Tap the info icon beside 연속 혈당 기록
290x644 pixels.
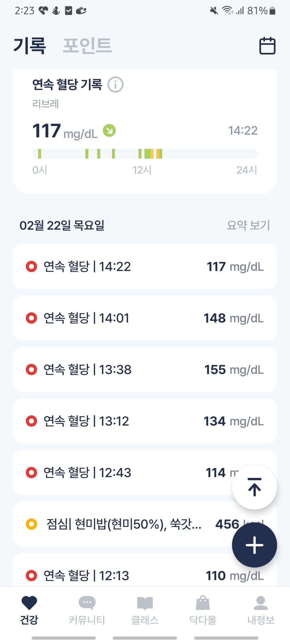coord(115,85)
